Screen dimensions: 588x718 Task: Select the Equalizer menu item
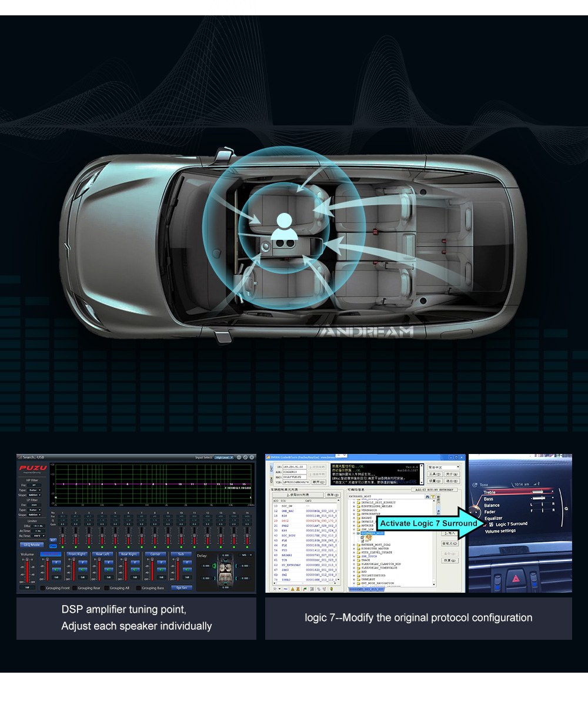493,518
